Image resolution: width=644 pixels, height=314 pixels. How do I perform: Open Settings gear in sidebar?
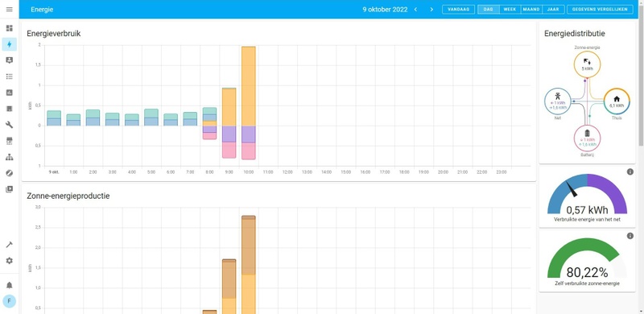[10, 261]
